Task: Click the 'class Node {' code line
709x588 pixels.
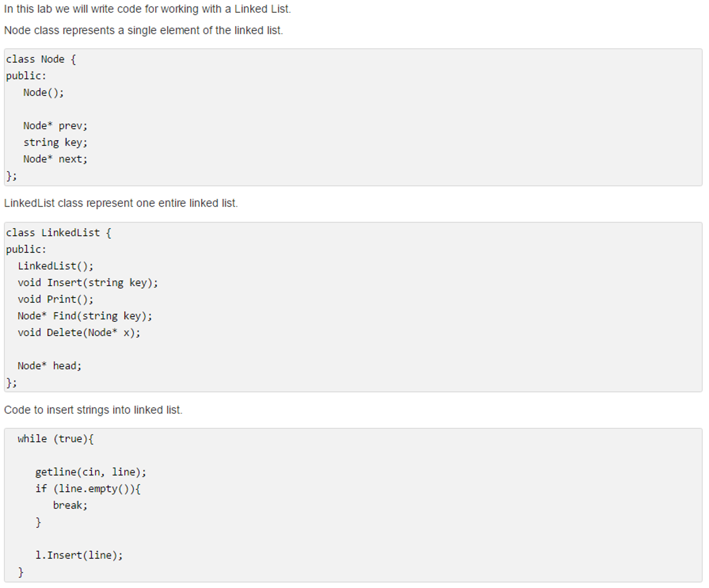Action: click(x=41, y=59)
